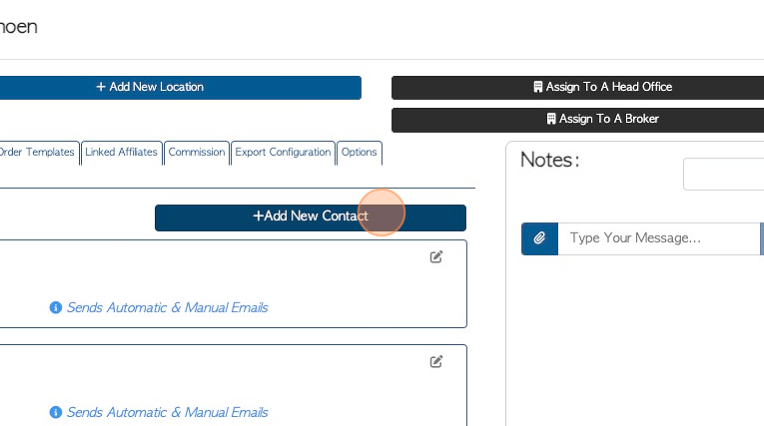Screen dimensions: 764x426
Task: Assign to a head office
Action: tap(577, 88)
